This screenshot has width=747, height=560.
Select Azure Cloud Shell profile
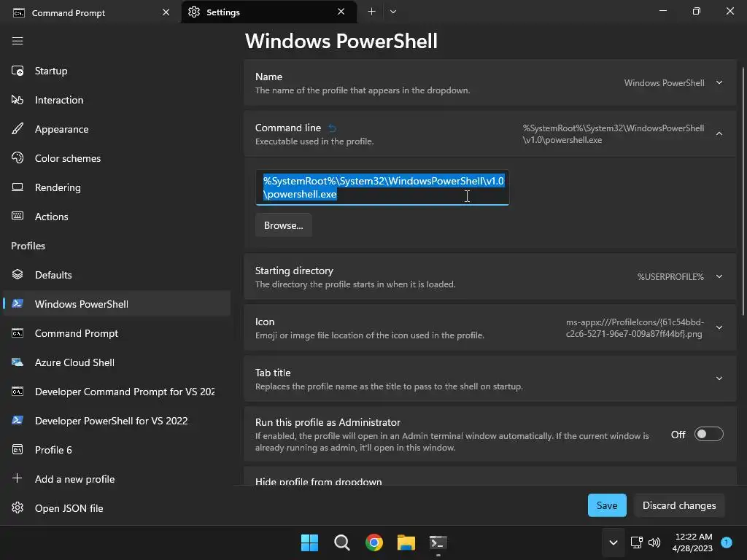pyautogui.click(x=117, y=362)
